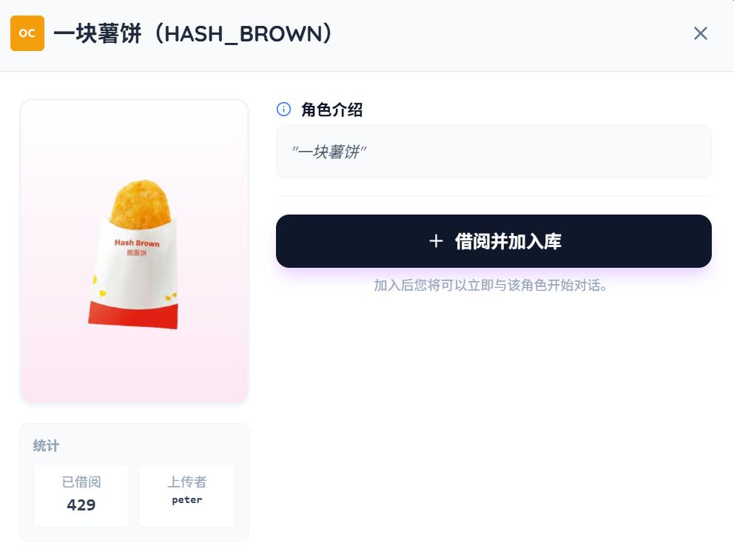Close the Hash Brown character dialog
The image size is (734, 560).
pyautogui.click(x=700, y=33)
